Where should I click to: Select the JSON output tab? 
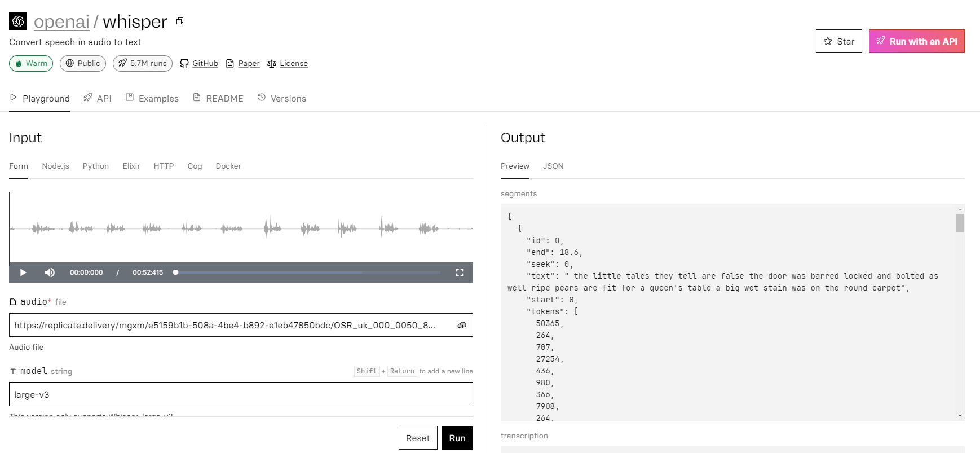pos(553,166)
